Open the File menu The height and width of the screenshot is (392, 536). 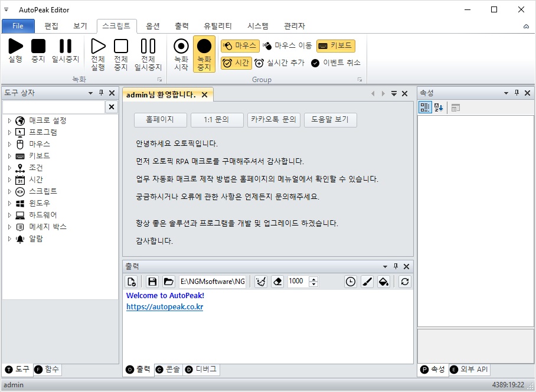[x=18, y=26]
